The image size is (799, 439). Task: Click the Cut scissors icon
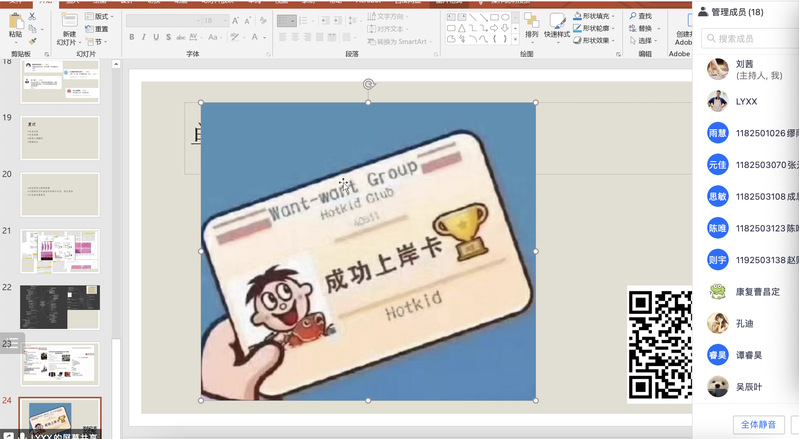[33, 17]
